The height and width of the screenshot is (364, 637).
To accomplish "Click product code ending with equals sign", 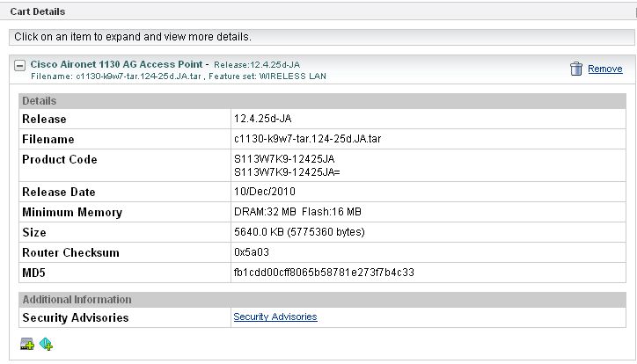I will pos(286,171).
